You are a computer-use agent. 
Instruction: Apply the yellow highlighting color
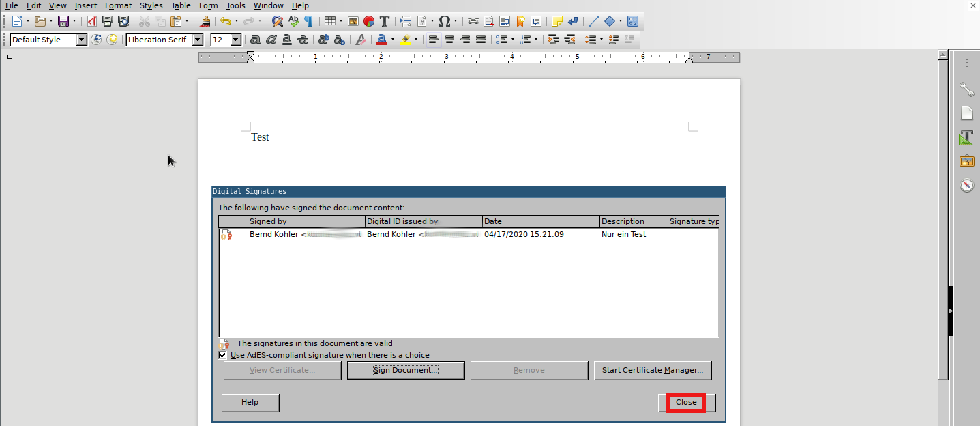pos(405,40)
